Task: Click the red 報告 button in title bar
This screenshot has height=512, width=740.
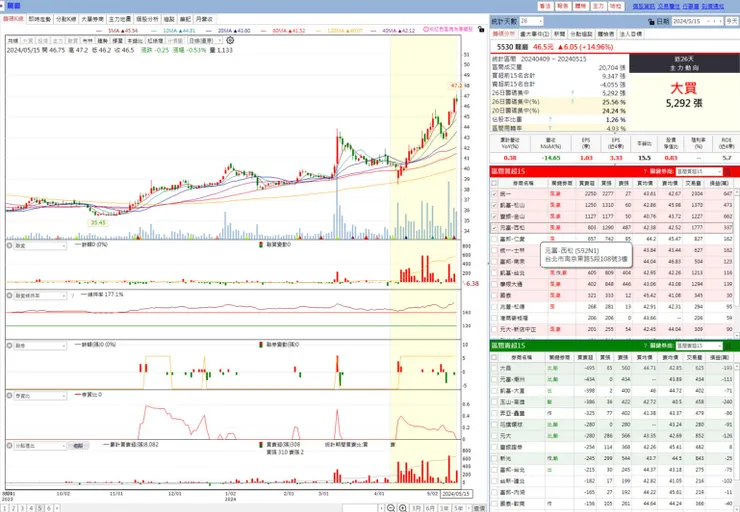Action: pos(563,6)
